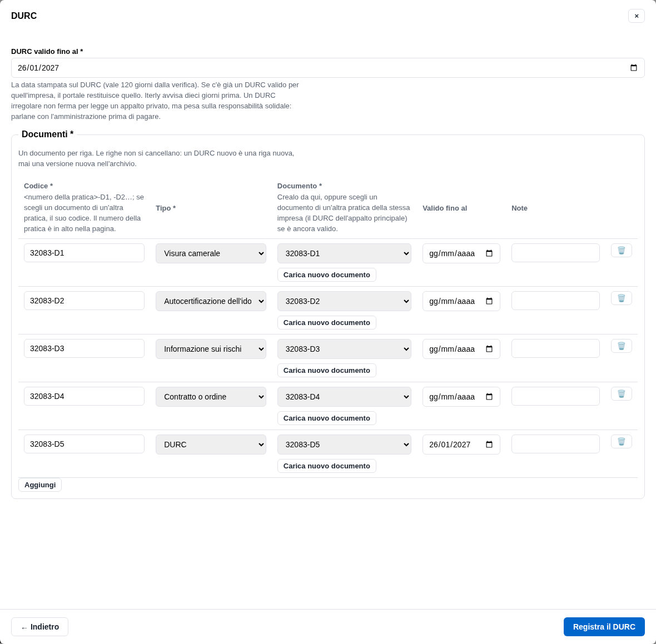Viewport: 656px width, 644px height.
Task: Select from the 32083-D5 document dropdown
Action: [x=344, y=445]
